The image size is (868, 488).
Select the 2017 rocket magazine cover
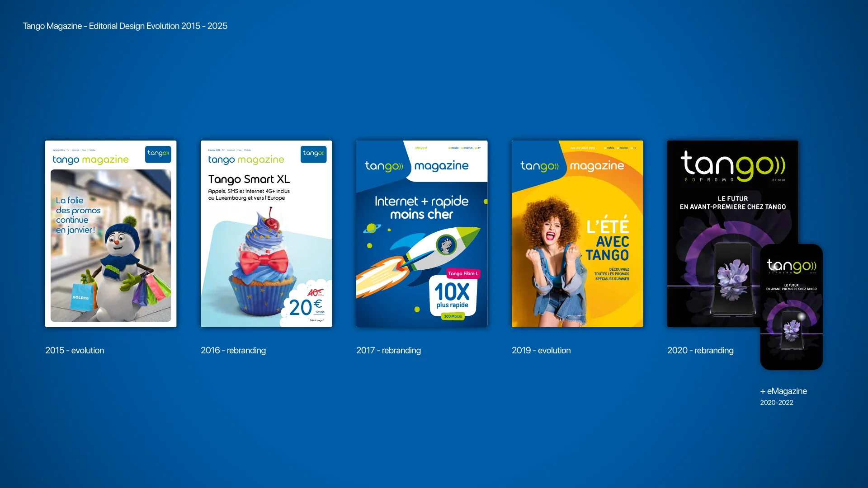422,234
